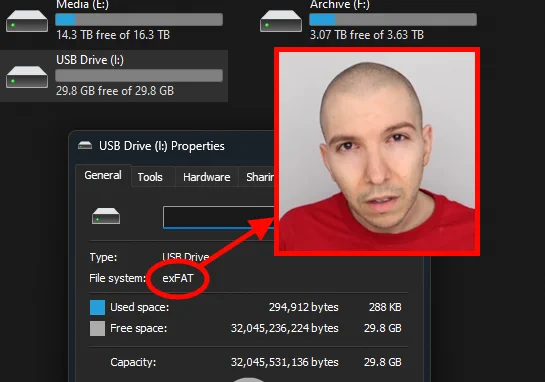Click the "29.8 GB" value in Free space row
The width and height of the screenshot is (545, 382).
pos(383,328)
